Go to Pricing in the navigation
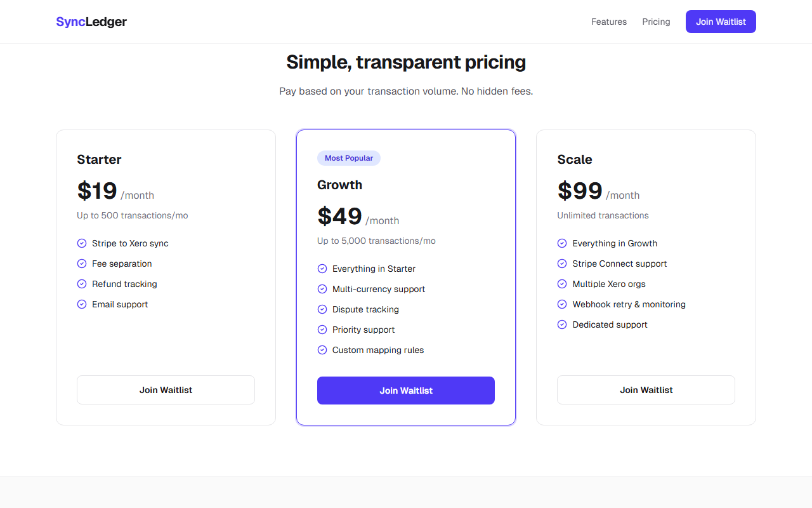The width and height of the screenshot is (812, 508). (x=656, y=22)
